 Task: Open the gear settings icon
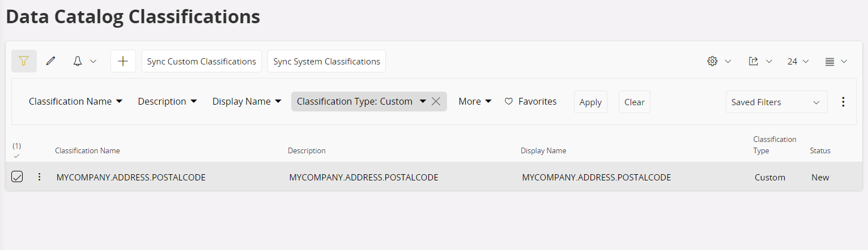[x=713, y=61]
